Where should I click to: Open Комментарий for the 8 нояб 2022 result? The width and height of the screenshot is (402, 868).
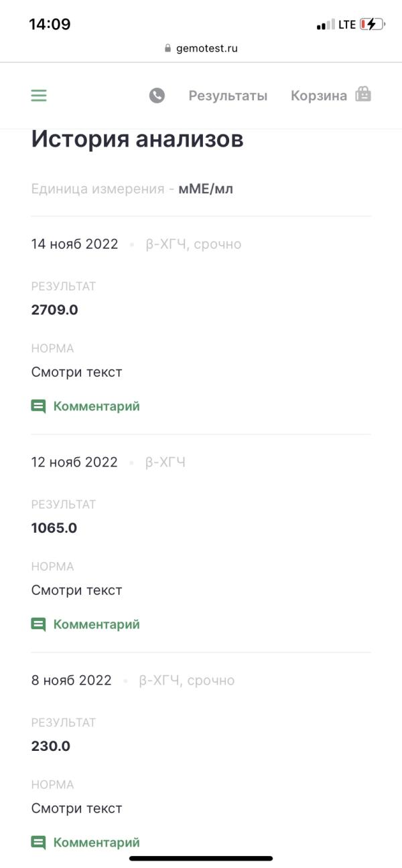pyautogui.click(x=96, y=843)
